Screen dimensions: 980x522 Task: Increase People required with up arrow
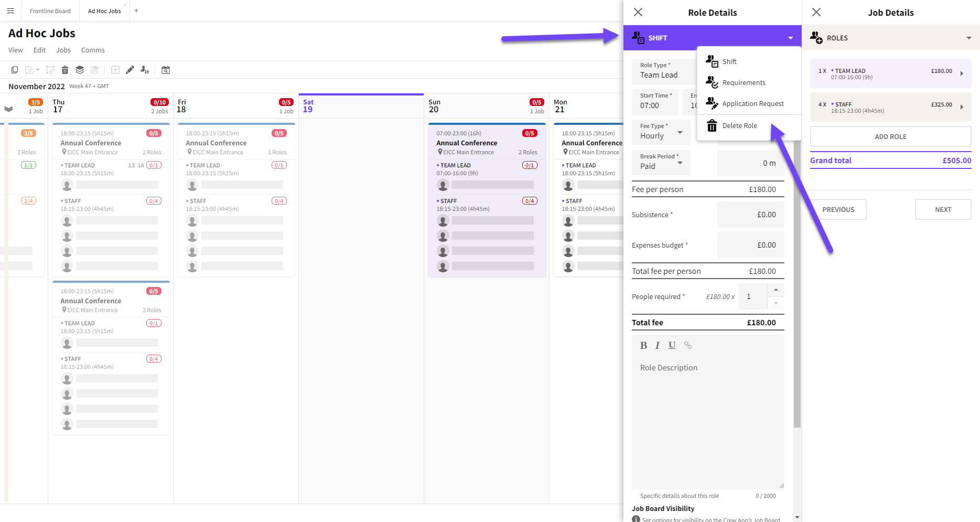coord(776,290)
